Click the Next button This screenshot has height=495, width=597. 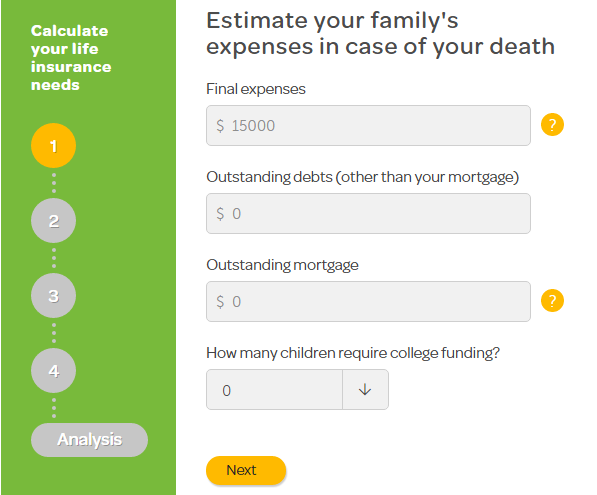(246, 470)
